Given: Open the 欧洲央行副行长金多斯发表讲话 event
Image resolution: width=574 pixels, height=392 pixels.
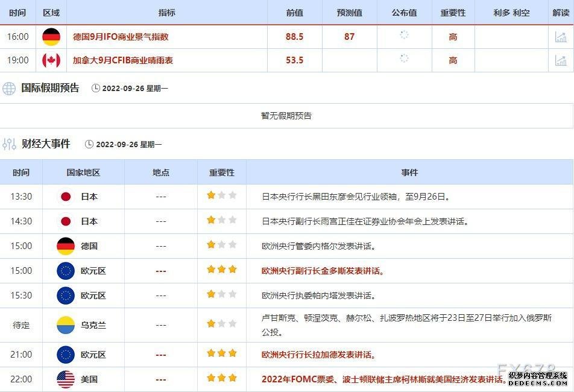Looking at the screenshot, I should 323,271.
